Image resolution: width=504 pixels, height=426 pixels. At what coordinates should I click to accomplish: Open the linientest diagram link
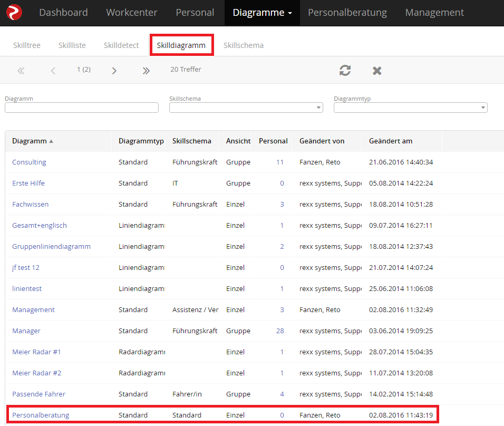coord(27,289)
